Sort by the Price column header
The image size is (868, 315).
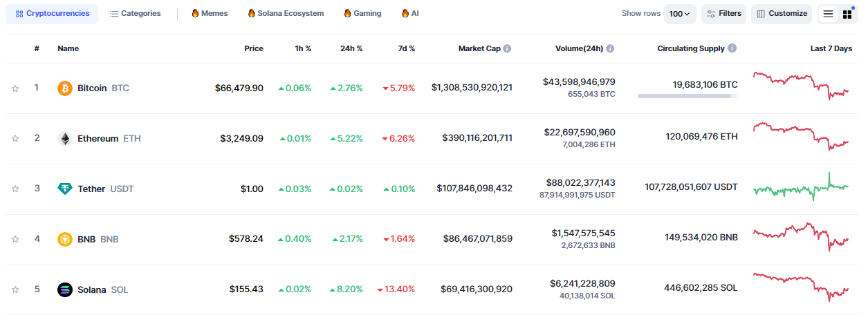pyautogui.click(x=254, y=49)
